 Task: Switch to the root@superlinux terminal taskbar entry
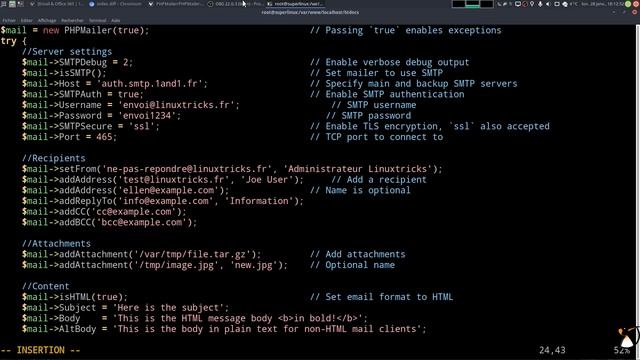pos(295,4)
